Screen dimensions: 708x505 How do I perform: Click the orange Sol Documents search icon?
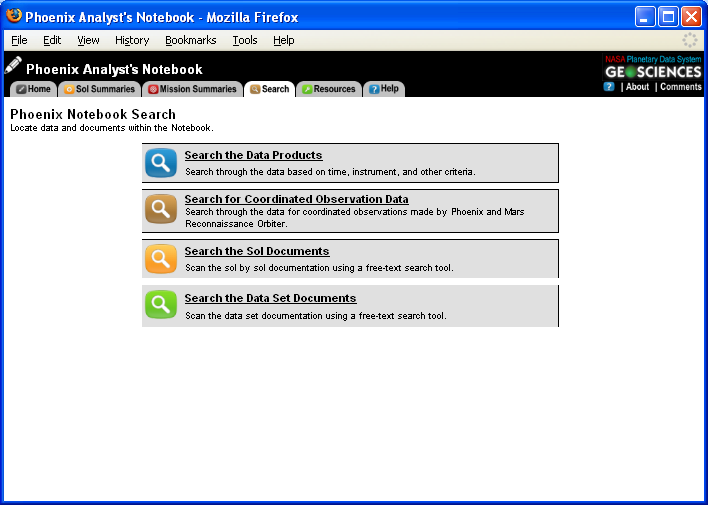coord(161,259)
